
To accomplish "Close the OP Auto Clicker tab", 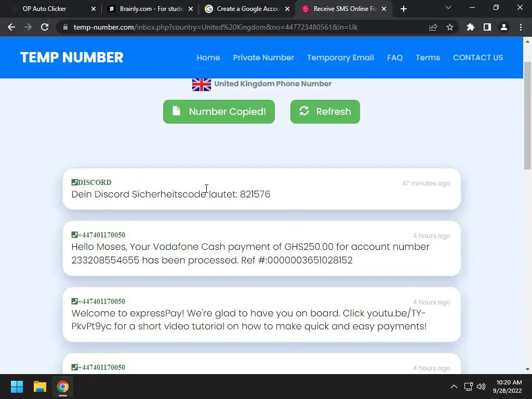I will [x=94, y=9].
